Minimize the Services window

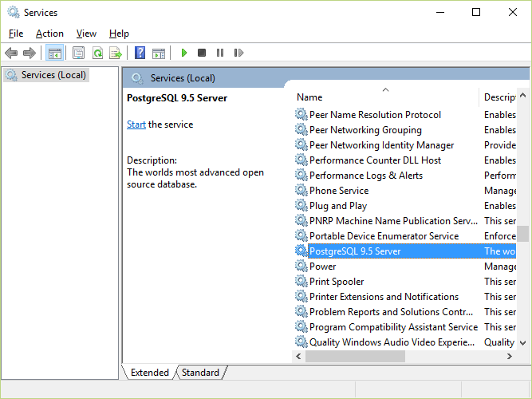pos(440,12)
